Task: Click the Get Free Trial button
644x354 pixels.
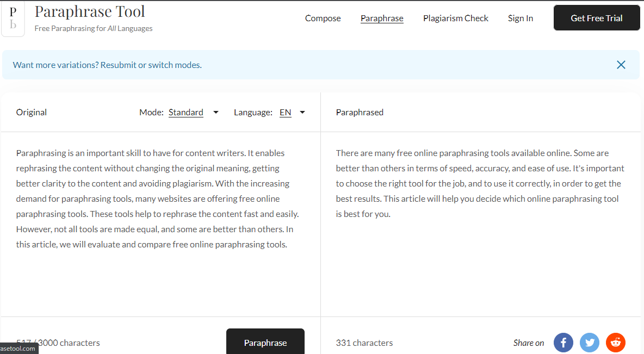Action: [596, 17]
